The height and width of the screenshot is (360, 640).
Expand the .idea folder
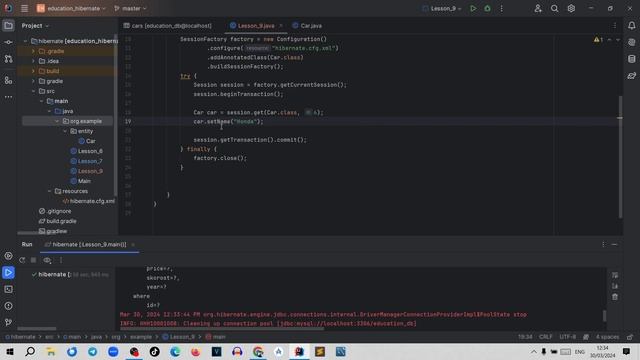(x=33, y=61)
